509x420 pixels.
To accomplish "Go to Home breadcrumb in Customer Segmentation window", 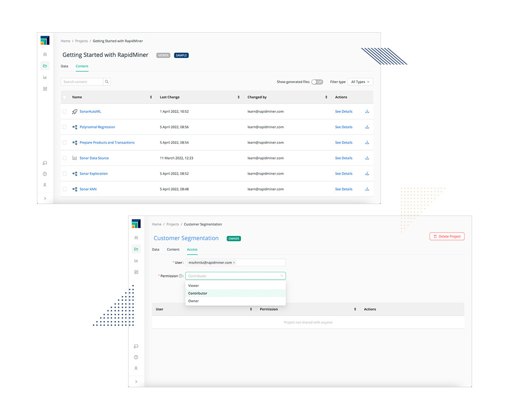I will point(157,224).
